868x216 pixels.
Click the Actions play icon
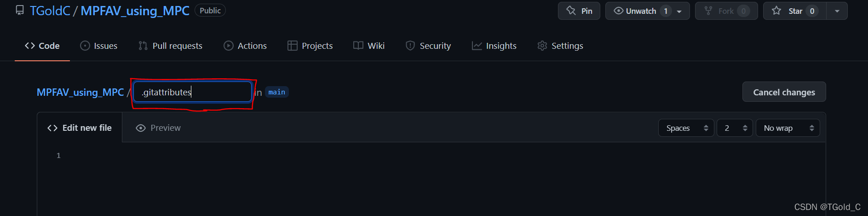tap(229, 46)
